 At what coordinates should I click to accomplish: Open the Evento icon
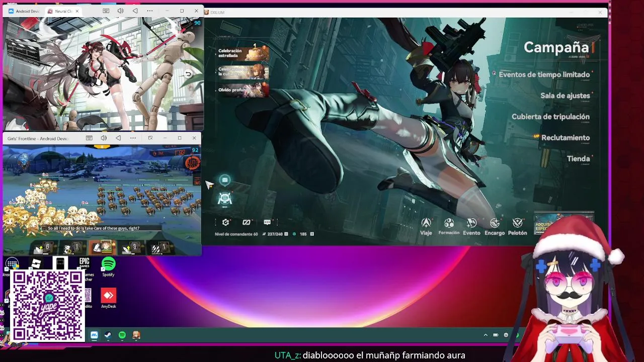pyautogui.click(x=471, y=226)
